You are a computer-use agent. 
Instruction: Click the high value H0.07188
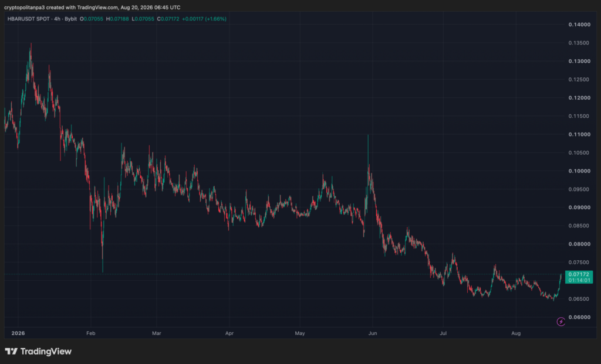click(x=117, y=19)
